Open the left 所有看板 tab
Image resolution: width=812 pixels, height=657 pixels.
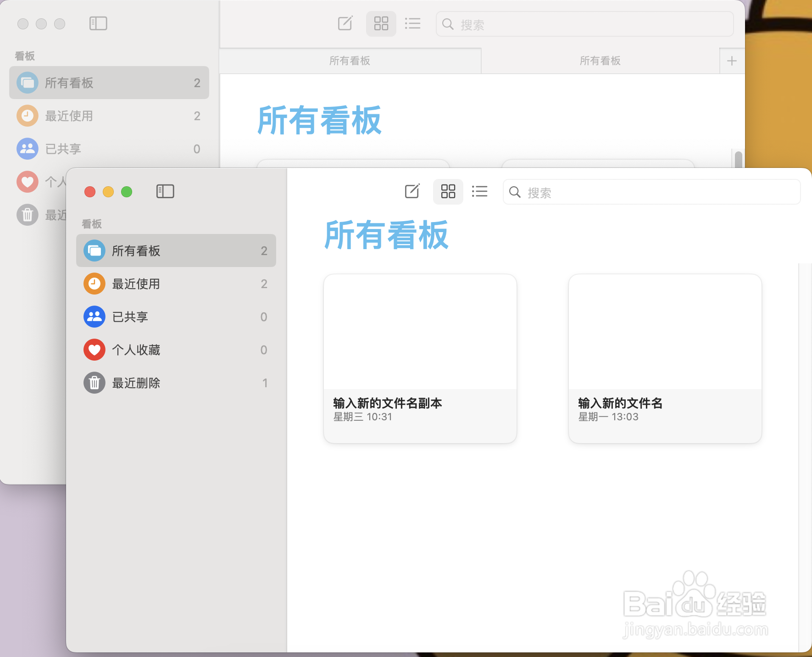point(350,60)
